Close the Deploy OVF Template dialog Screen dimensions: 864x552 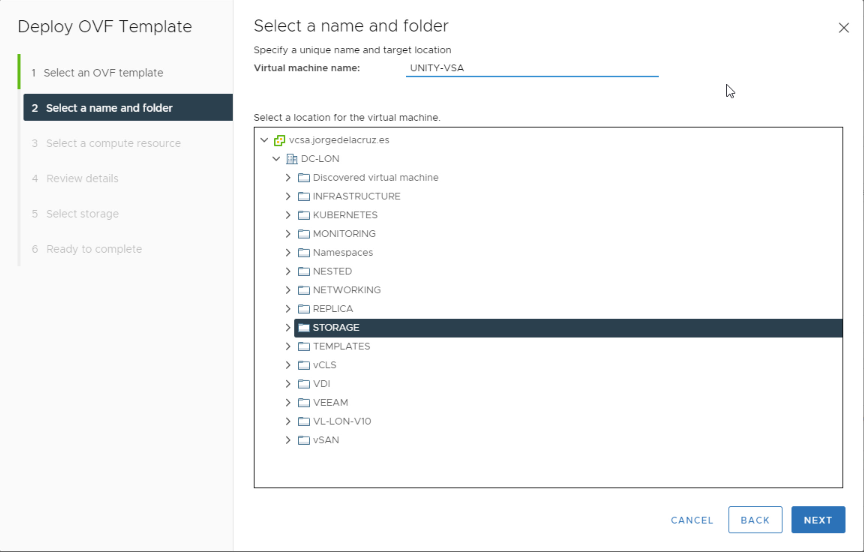844,28
